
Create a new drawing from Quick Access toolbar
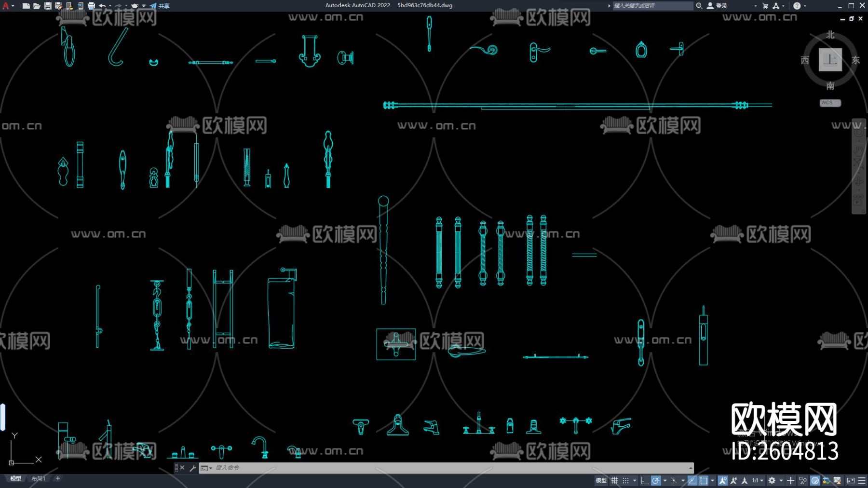[x=26, y=6]
